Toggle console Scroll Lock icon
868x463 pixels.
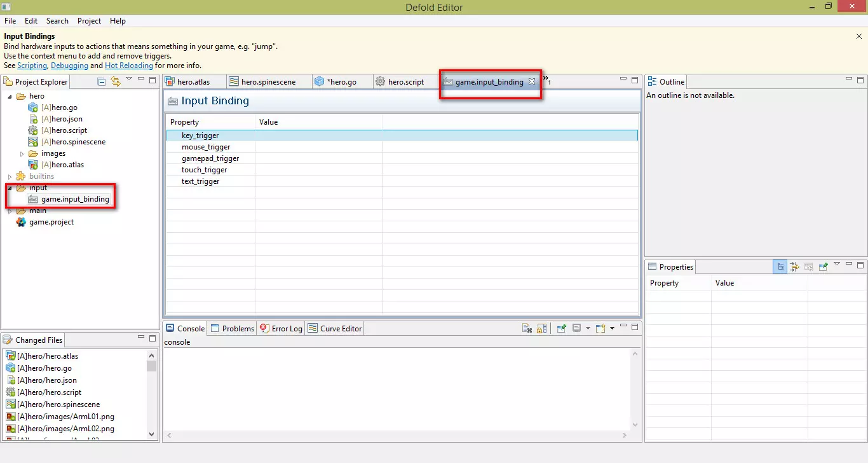click(x=541, y=328)
